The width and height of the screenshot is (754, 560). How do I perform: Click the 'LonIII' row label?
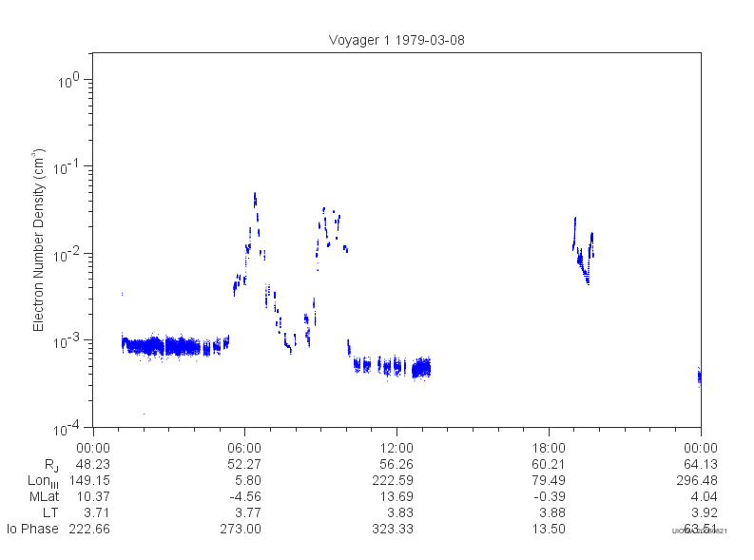coord(43,481)
